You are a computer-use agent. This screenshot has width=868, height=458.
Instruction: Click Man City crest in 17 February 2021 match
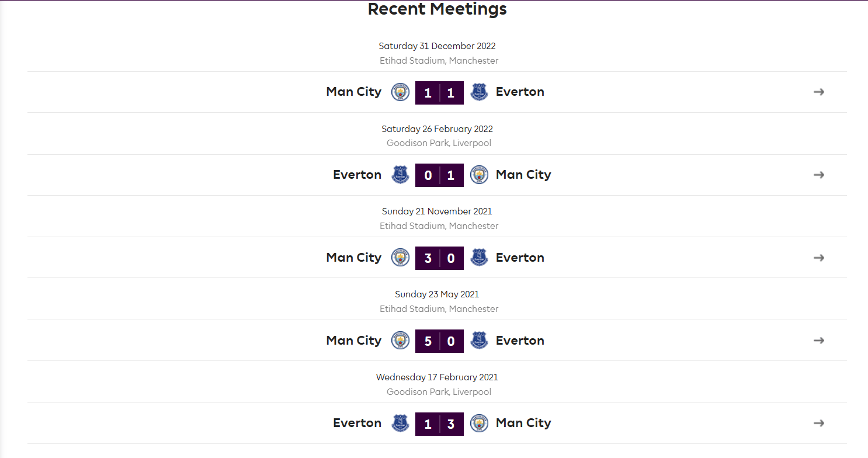click(479, 423)
